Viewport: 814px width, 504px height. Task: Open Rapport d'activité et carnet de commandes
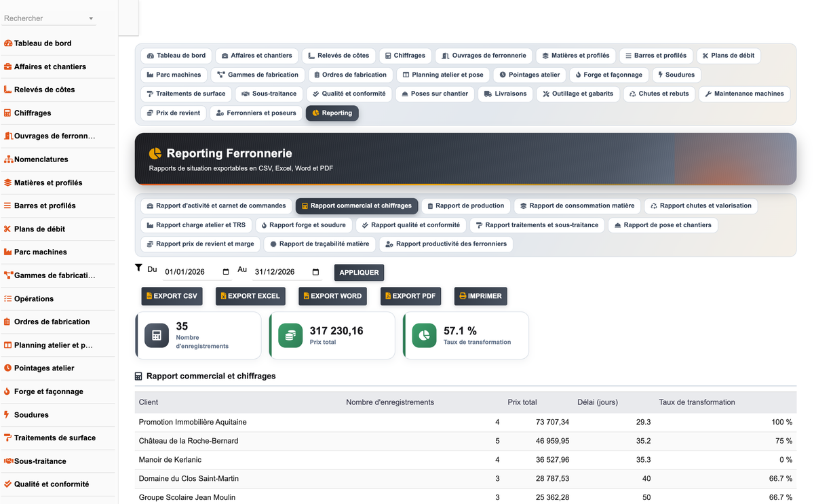coord(216,206)
